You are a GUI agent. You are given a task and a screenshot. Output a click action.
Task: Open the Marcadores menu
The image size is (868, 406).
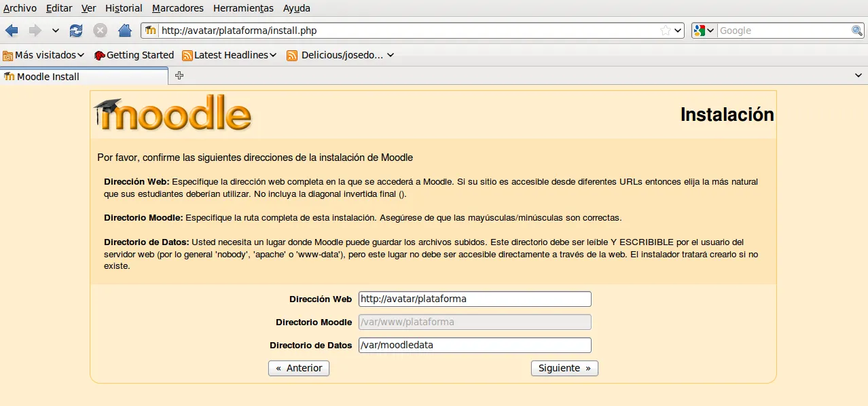click(x=177, y=8)
